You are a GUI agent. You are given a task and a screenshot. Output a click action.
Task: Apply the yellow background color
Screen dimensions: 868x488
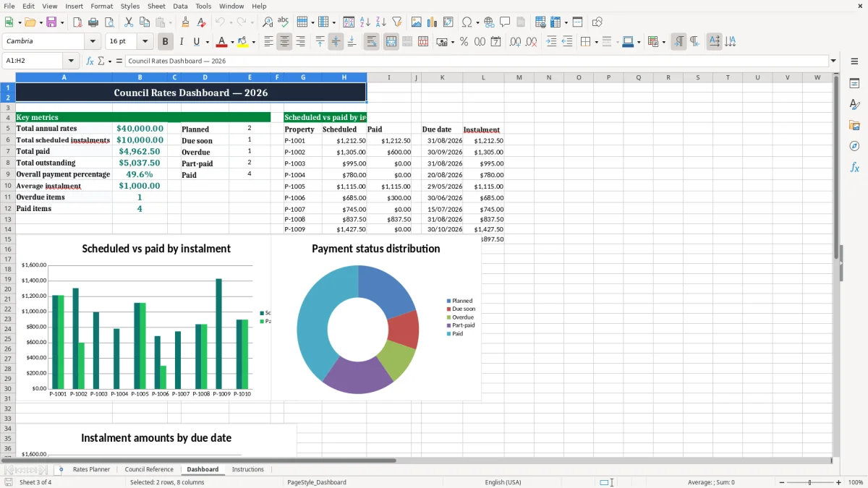coord(244,42)
